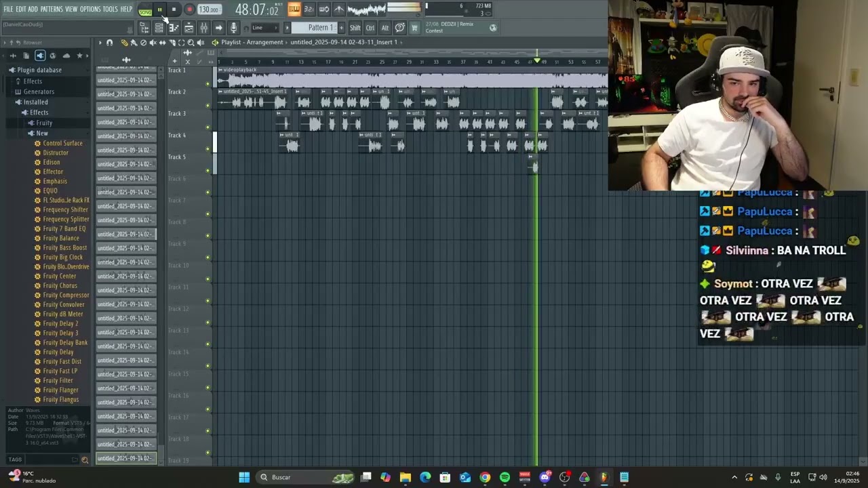This screenshot has height=488, width=868.
Task: Open the Channel rack icon
Action: pos(159,28)
